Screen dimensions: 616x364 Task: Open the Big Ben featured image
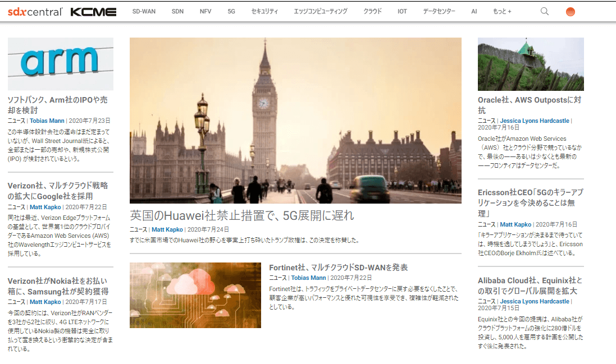click(295, 121)
